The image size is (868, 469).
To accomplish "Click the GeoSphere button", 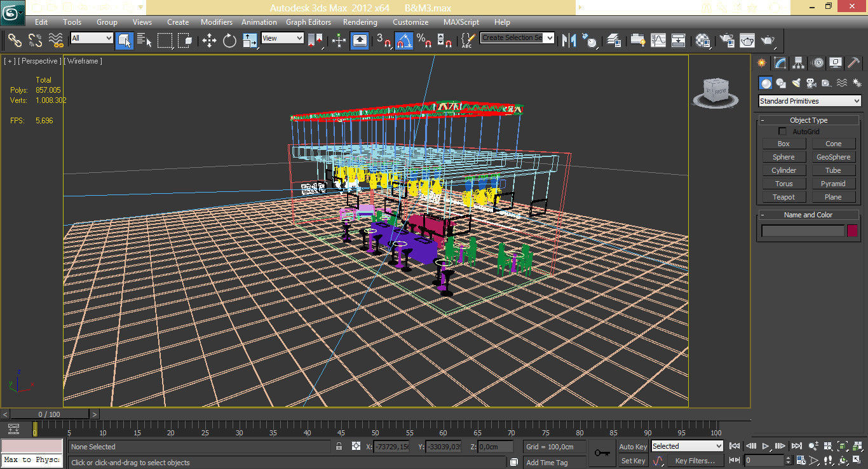I will [x=833, y=157].
